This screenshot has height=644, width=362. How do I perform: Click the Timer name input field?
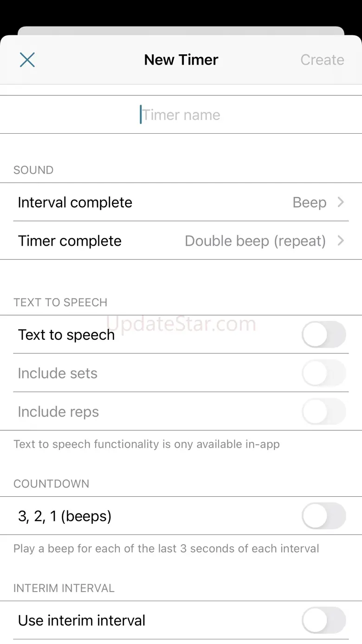click(181, 115)
